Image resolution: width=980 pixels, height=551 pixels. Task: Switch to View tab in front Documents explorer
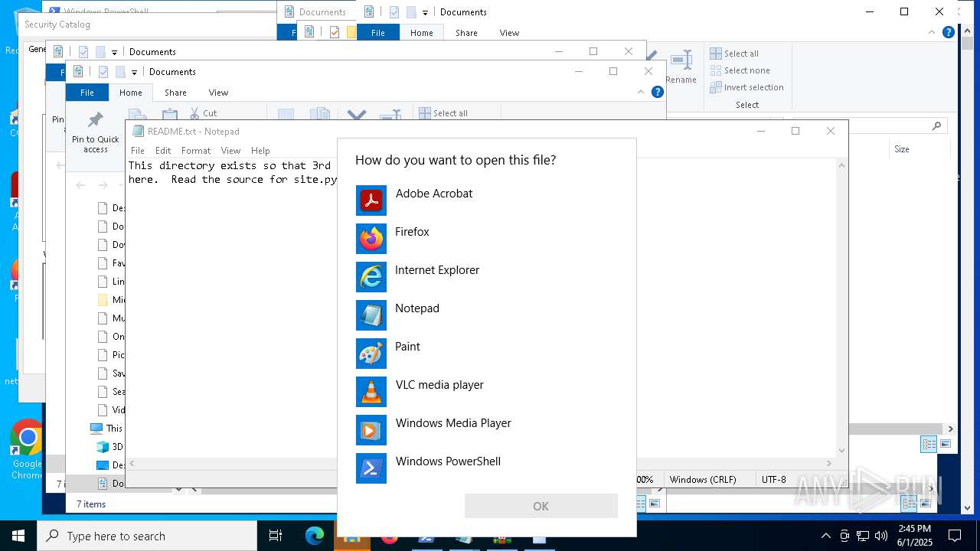(218, 93)
